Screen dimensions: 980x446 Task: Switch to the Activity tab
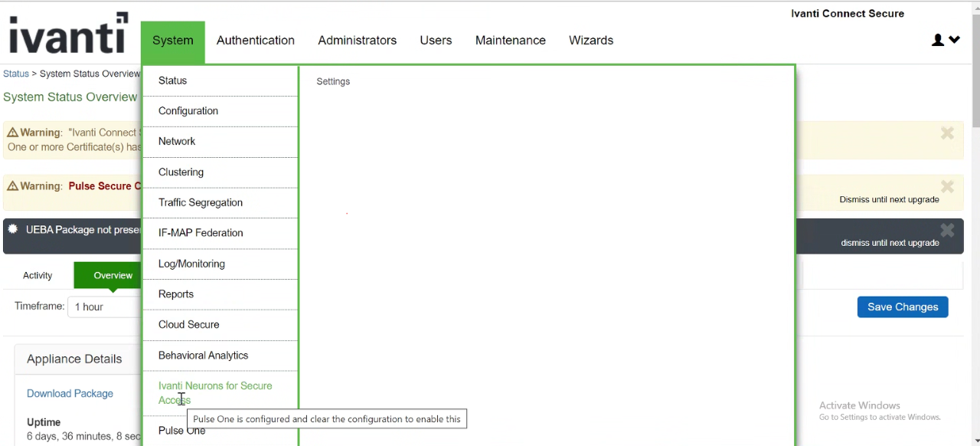(x=37, y=275)
